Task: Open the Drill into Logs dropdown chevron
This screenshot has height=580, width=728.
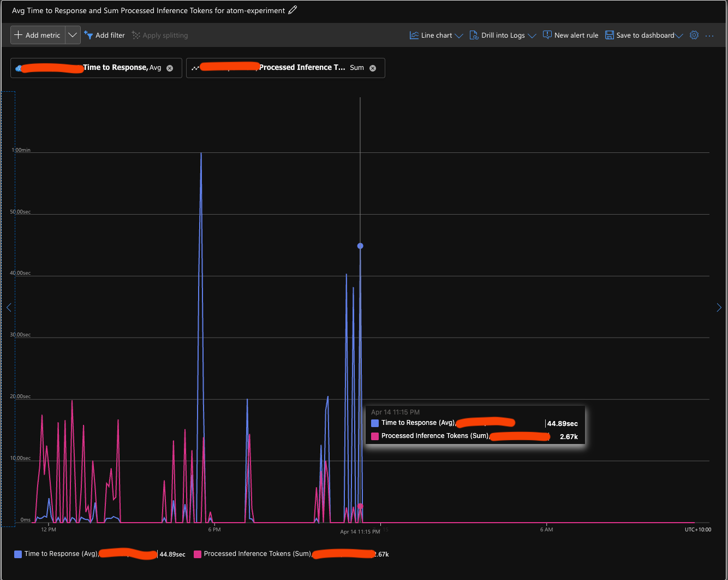Action: click(533, 35)
